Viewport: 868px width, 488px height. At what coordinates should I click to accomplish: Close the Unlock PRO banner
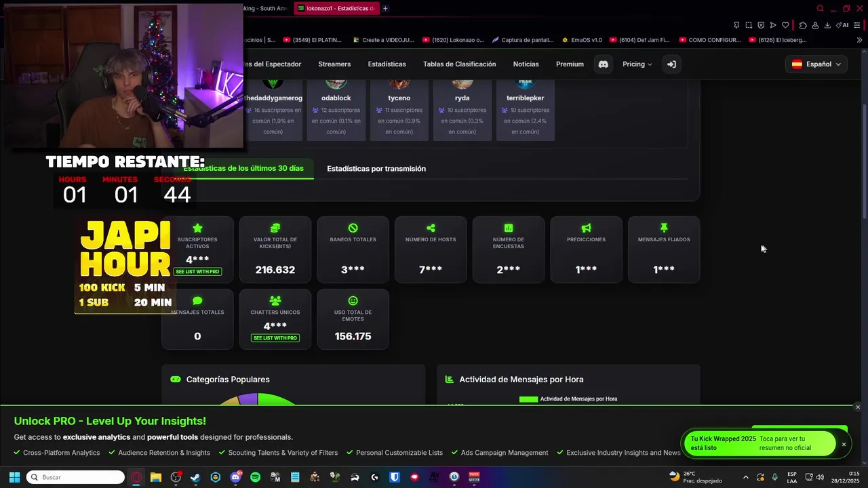(x=858, y=407)
